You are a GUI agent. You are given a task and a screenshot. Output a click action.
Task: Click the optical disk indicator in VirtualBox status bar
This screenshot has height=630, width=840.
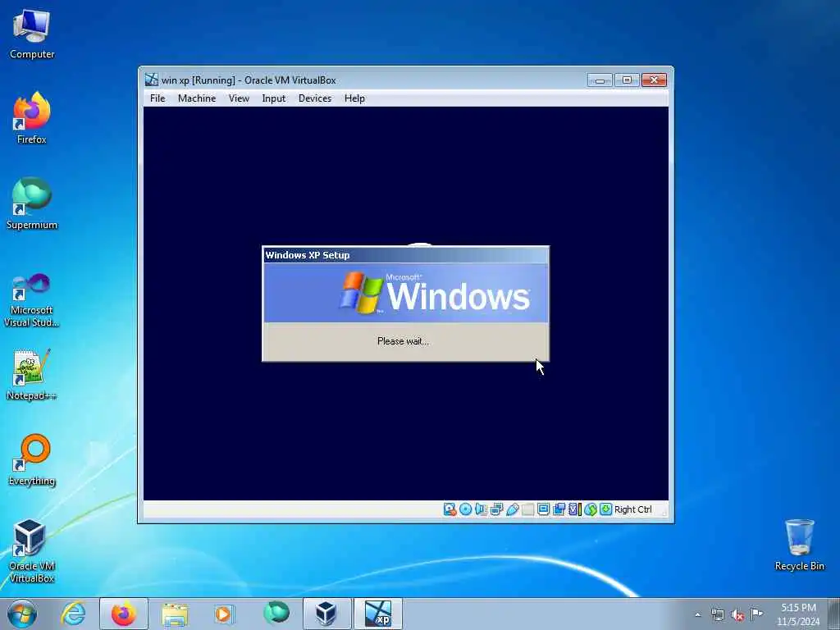point(466,509)
